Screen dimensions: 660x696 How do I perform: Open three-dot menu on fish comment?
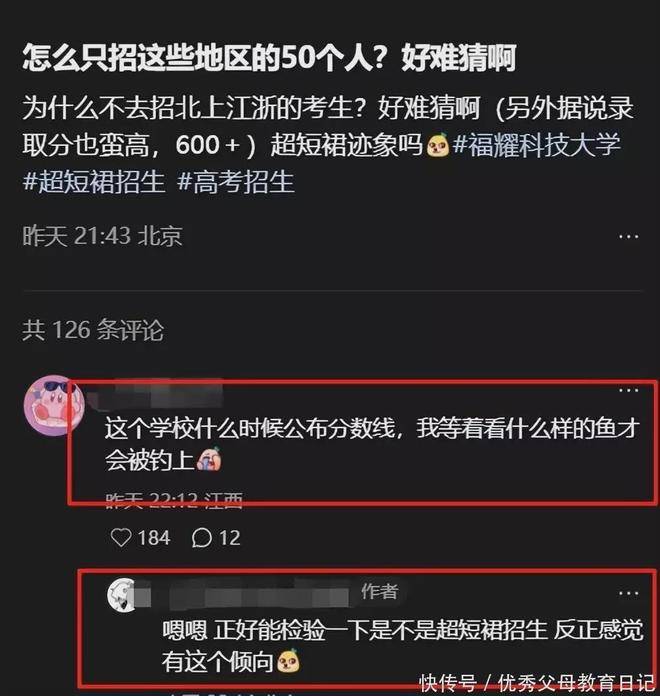click(x=628, y=391)
